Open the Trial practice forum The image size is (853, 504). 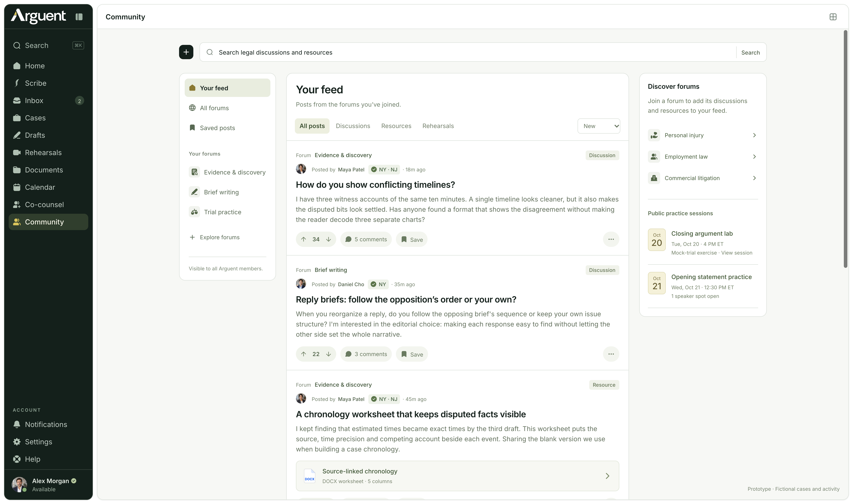click(x=227, y=212)
